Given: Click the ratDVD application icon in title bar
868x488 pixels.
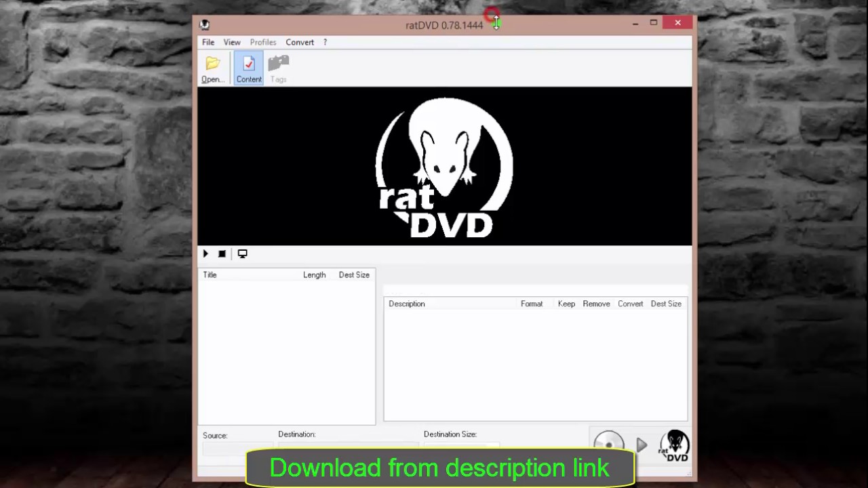Looking at the screenshot, I should pos(204,24).
